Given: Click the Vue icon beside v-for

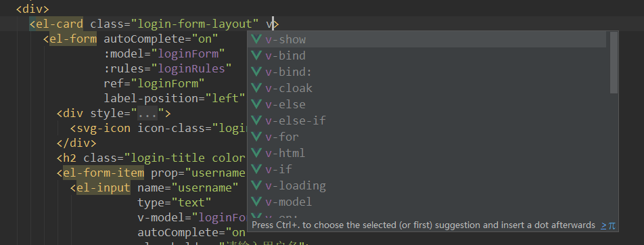Looking at the screenshot, I should (256, 137).
